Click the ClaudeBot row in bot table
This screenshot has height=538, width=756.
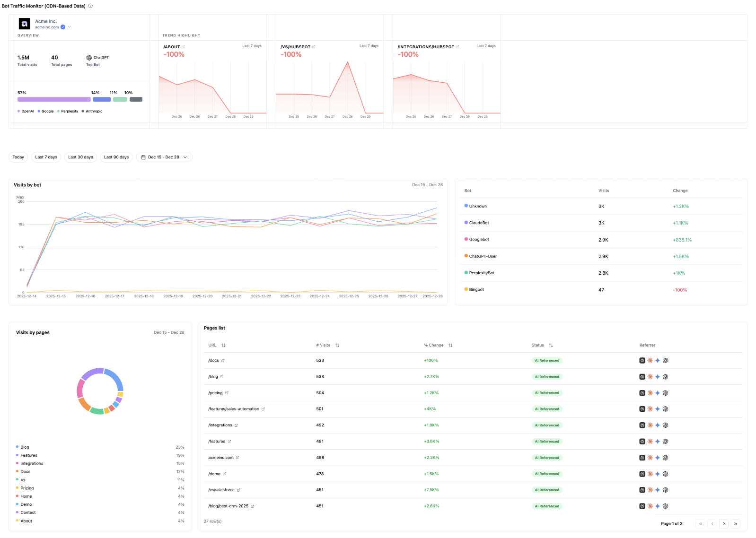(x=479, y=223)
